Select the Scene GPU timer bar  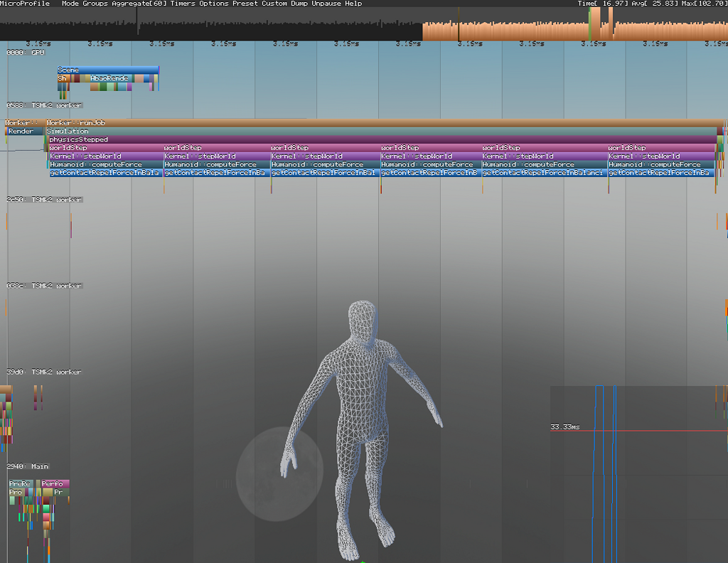[x=107, y=69]
